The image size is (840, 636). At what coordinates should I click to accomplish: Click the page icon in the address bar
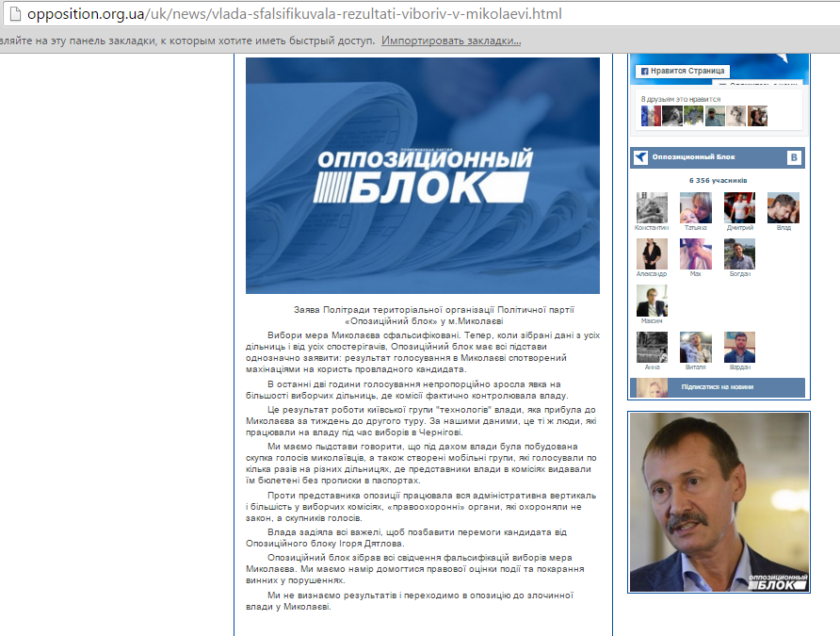point(12,14)
